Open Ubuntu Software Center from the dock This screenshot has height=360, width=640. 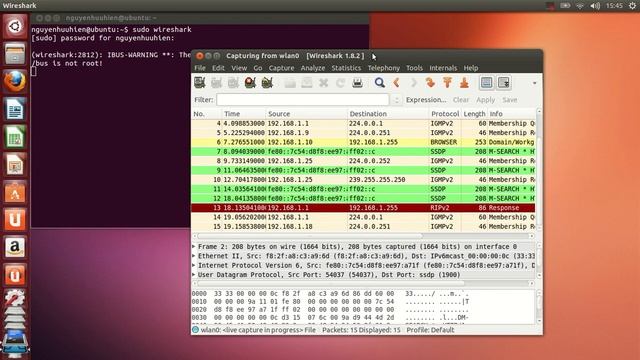[15, 192]
